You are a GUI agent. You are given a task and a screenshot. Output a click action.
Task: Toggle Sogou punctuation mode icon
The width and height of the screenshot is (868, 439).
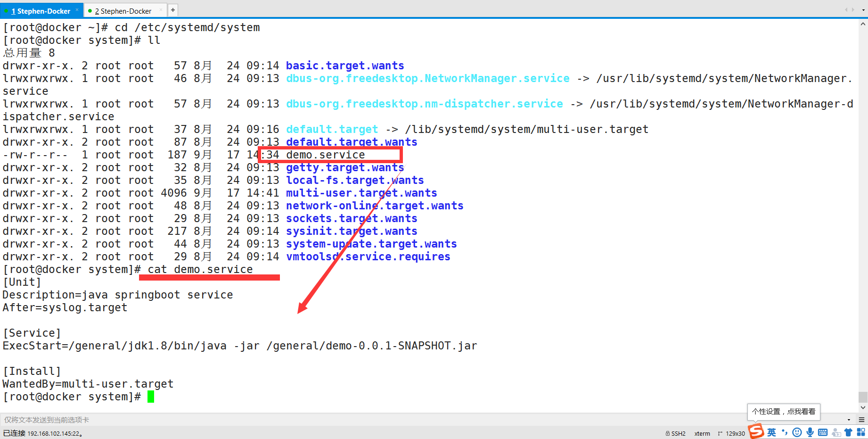click(x=784, y=432)
